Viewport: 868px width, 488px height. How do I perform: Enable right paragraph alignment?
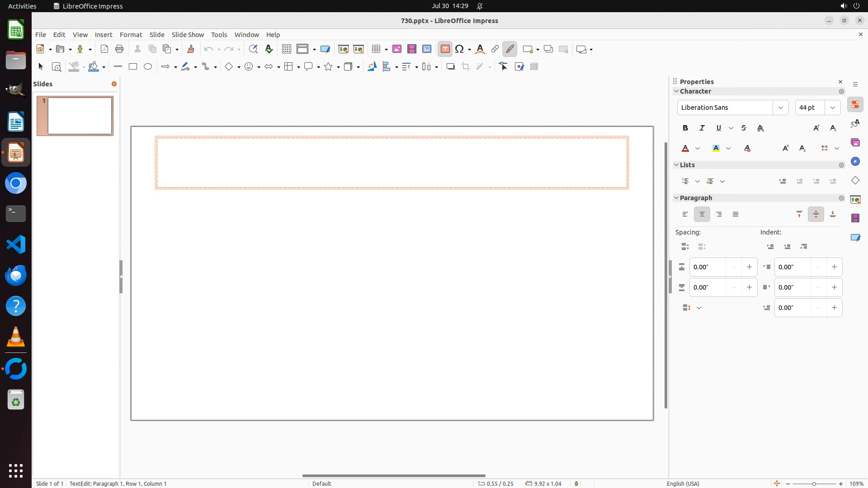(x=719, y=215)
